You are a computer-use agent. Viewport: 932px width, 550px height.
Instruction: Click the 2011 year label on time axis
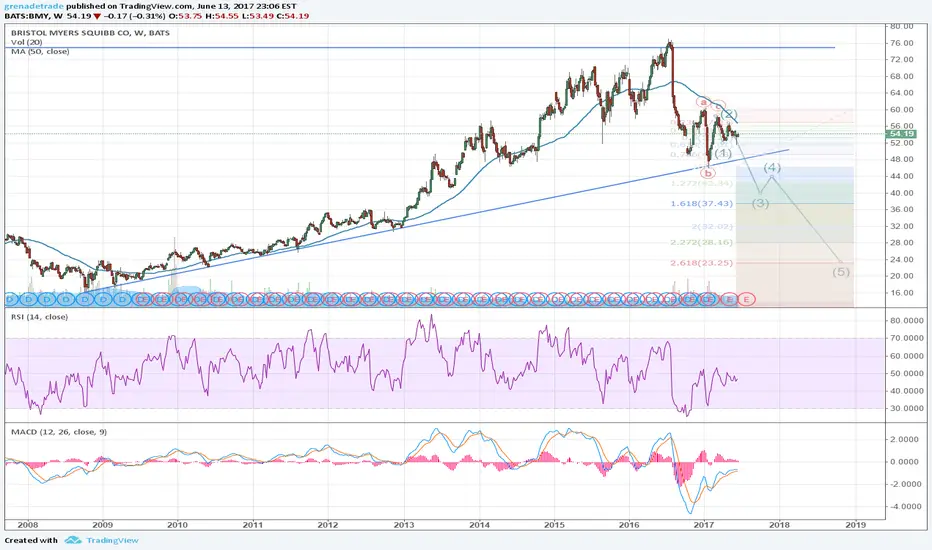(253, 525)
